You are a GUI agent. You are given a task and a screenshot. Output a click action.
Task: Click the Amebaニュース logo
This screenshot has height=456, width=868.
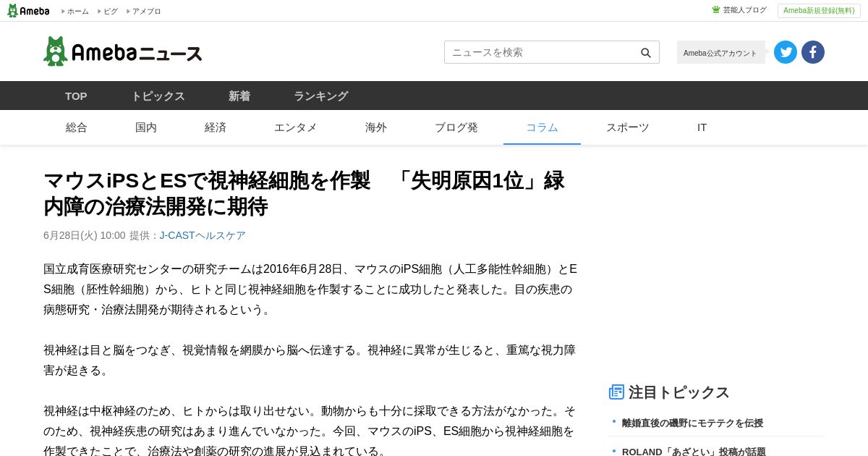click(x=123, y=52)
